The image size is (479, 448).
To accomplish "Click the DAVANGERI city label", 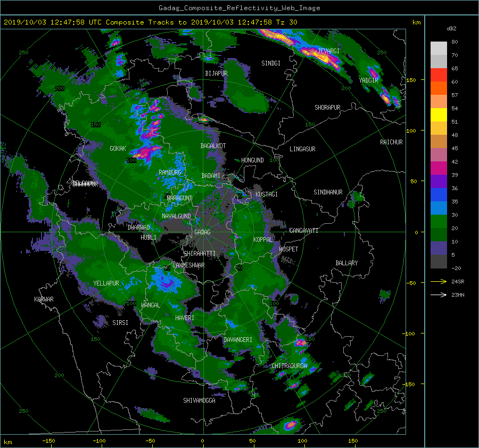I will (x=238, y=340).
